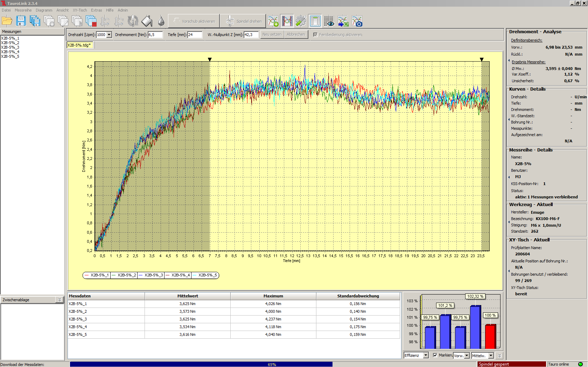Click the download progress bar at 65%
The width and height of the screenshot is (588, 367).
coord(272,364)
